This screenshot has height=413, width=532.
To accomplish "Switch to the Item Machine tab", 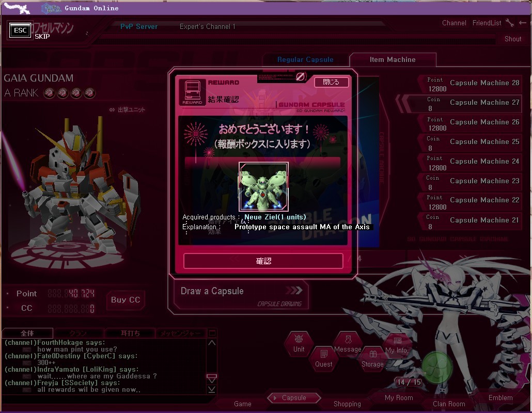I will click(393, 60).
